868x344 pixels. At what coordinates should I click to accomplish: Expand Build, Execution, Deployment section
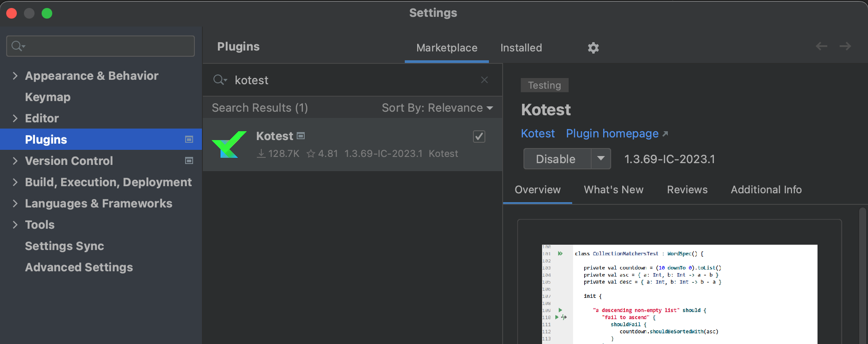pyautogui.click(x=15, y=182)
